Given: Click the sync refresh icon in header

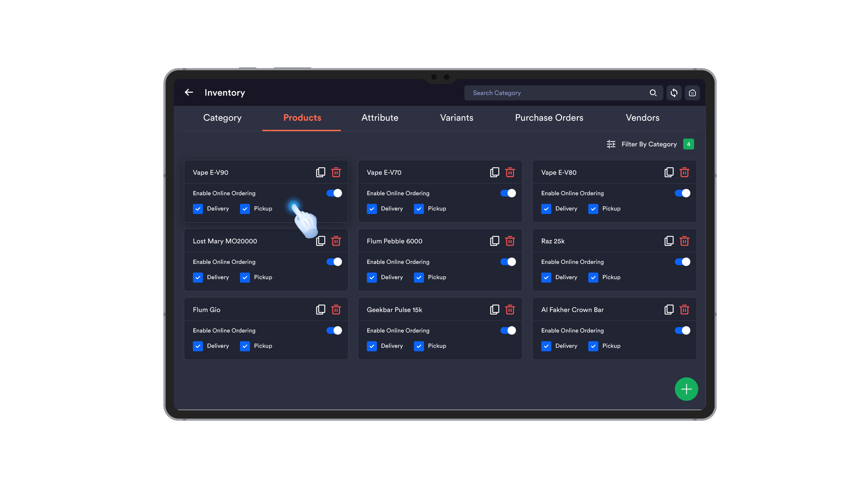Looking at the screenshot, I should pos(674,93).
